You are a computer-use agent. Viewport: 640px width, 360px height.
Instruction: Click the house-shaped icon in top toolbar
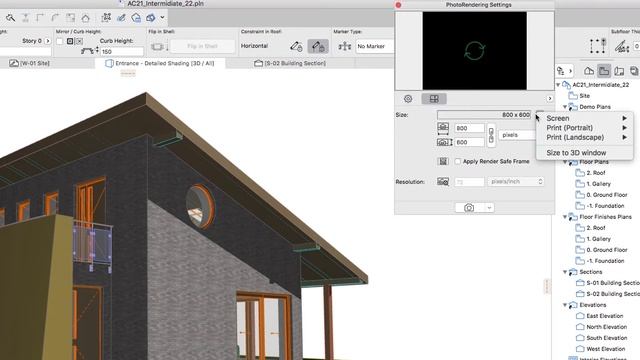click(85, 18)
